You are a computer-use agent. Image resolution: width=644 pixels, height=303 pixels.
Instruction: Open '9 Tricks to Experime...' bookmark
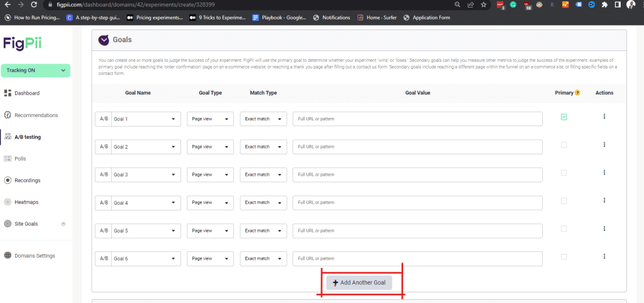click(x=218, y=18)
